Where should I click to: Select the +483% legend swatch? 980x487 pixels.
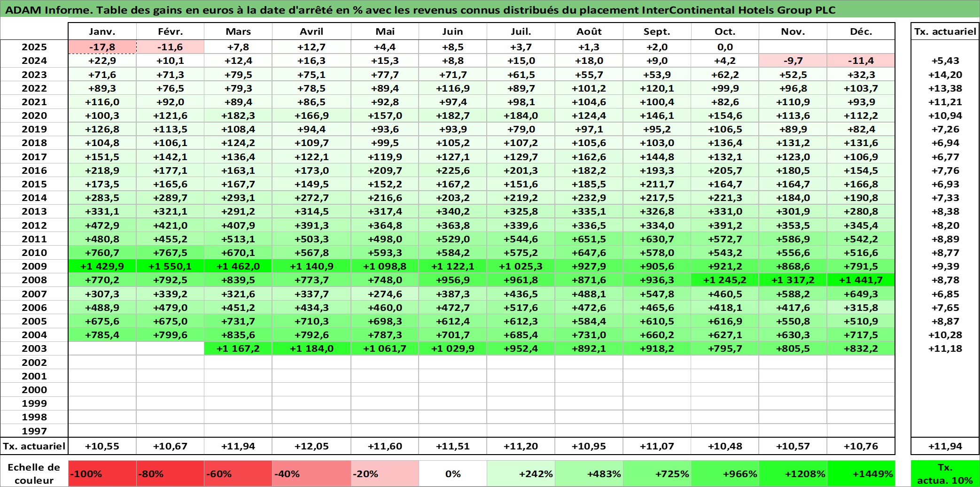589,473
